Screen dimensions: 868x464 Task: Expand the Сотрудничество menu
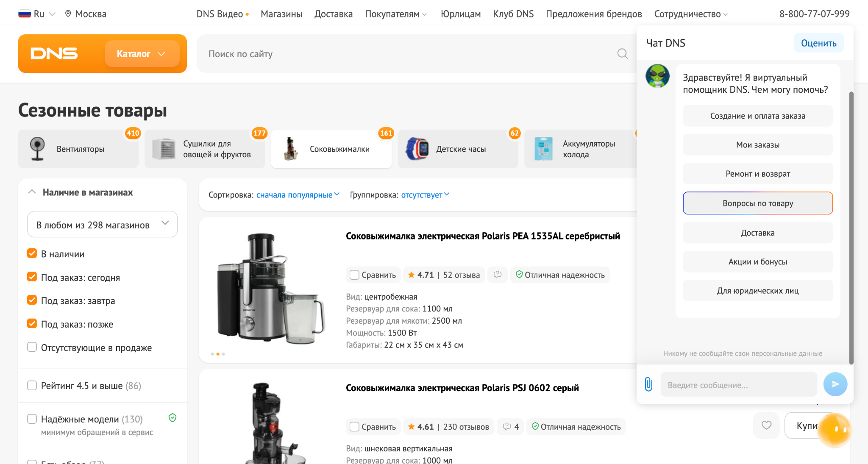(691, 14)
